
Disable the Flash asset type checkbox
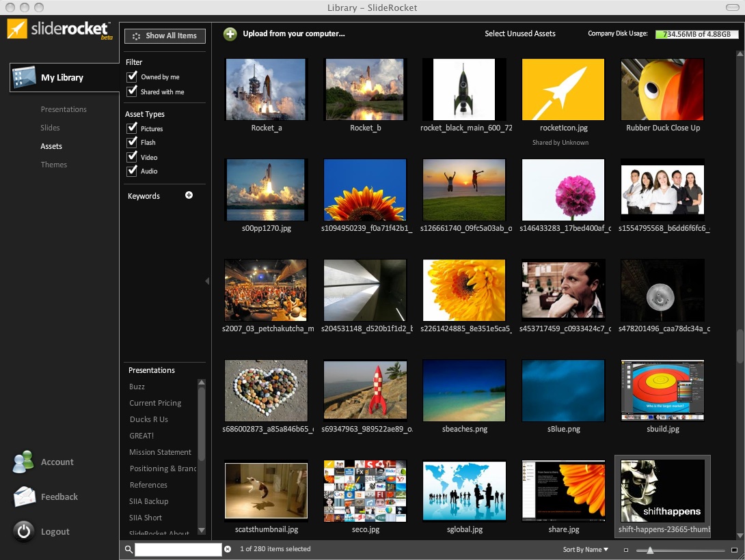(133, 142)
